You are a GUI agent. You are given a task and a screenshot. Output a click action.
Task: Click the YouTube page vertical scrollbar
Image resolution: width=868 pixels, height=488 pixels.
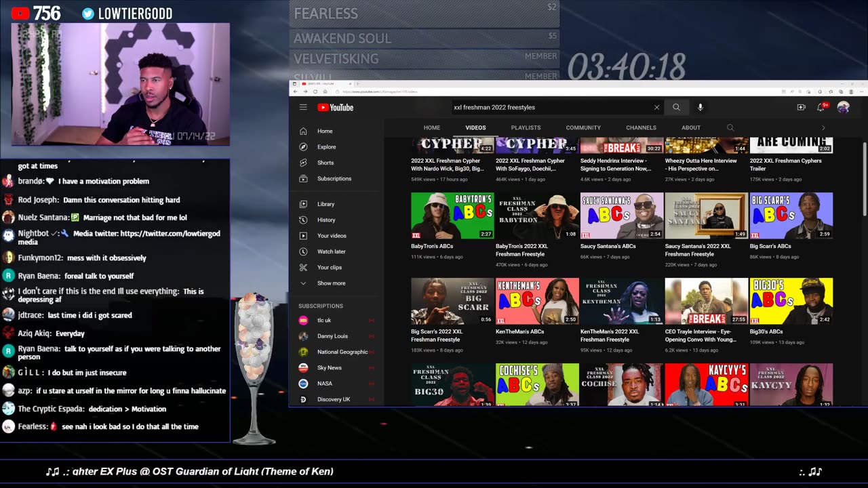coord(865,180)
